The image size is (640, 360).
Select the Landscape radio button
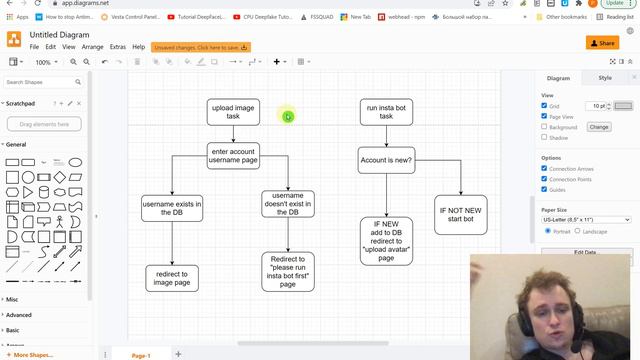pyautogui.click(x=577, y=231)
